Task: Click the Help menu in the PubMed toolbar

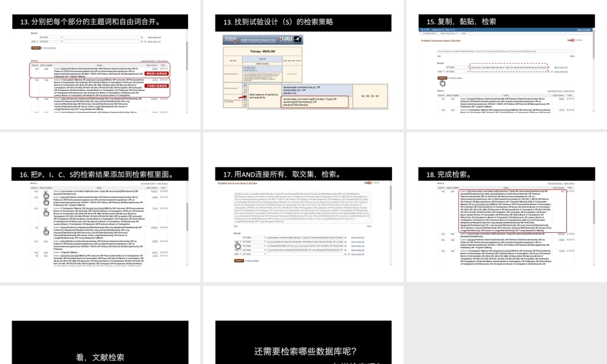Action: point(464,33)
